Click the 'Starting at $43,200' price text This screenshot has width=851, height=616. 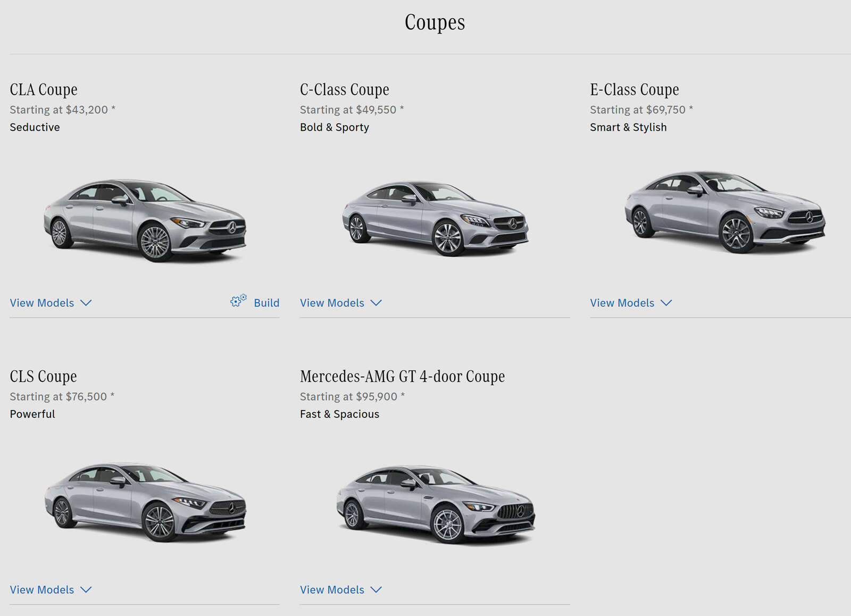point(62,110)
